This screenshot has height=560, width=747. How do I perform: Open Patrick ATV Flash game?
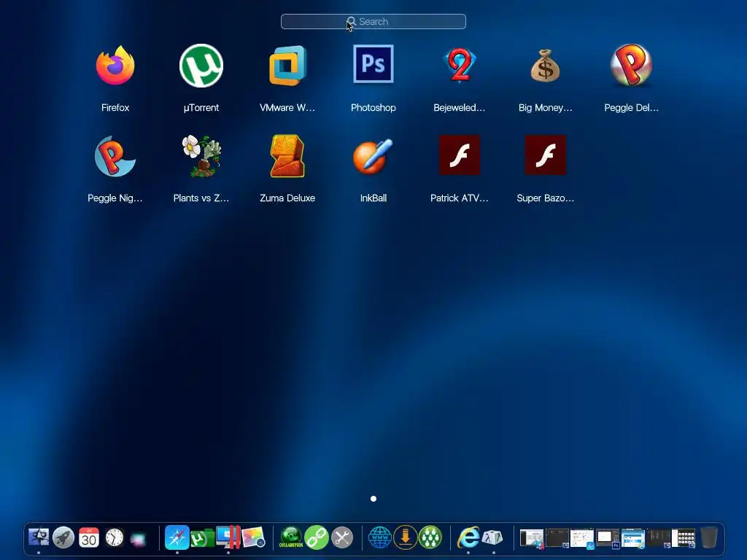pos(460,155)
